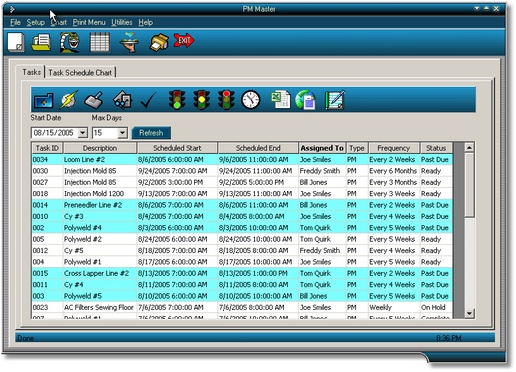Click the red traffic light icon
516x372 pixels.
(x=226, y=100)
